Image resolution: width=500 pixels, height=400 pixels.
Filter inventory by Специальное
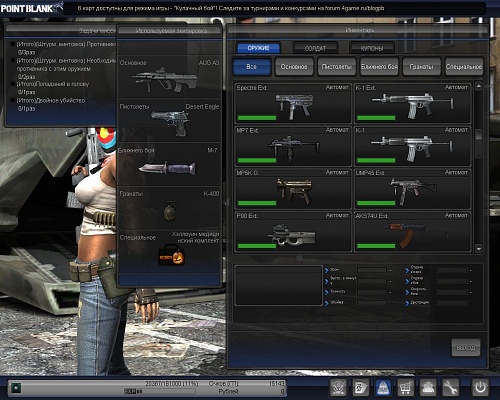(x=464, y=66)
